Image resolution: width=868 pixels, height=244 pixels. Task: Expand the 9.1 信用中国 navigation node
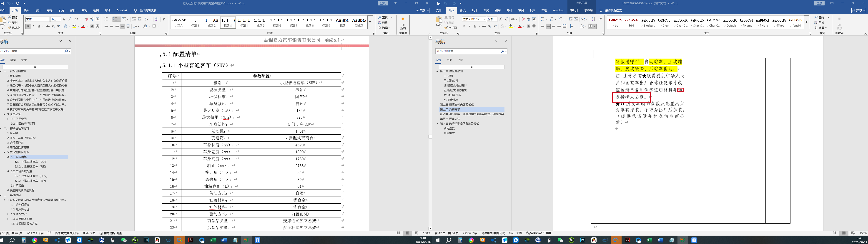[x=8, y=119]
